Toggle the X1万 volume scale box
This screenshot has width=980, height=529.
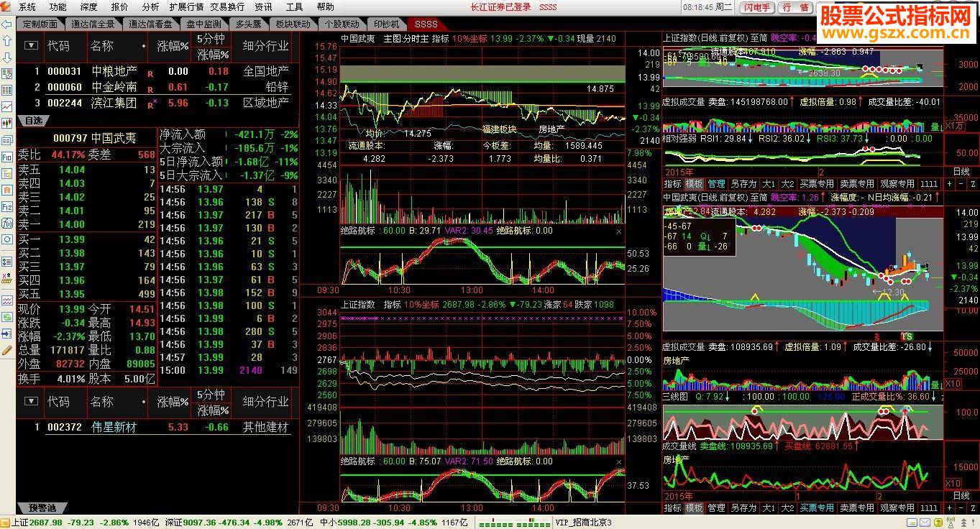click(953, 126)
